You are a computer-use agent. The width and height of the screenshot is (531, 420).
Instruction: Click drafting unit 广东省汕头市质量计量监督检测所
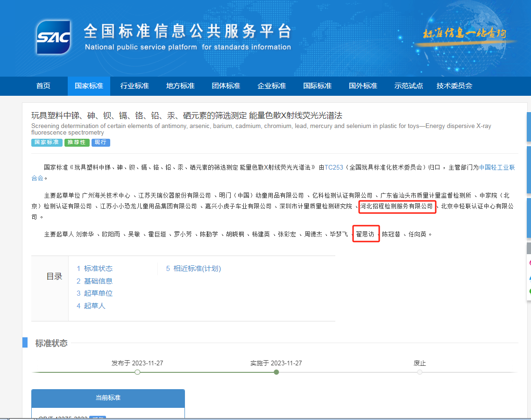pyautogui.click(x=425, y=195)
